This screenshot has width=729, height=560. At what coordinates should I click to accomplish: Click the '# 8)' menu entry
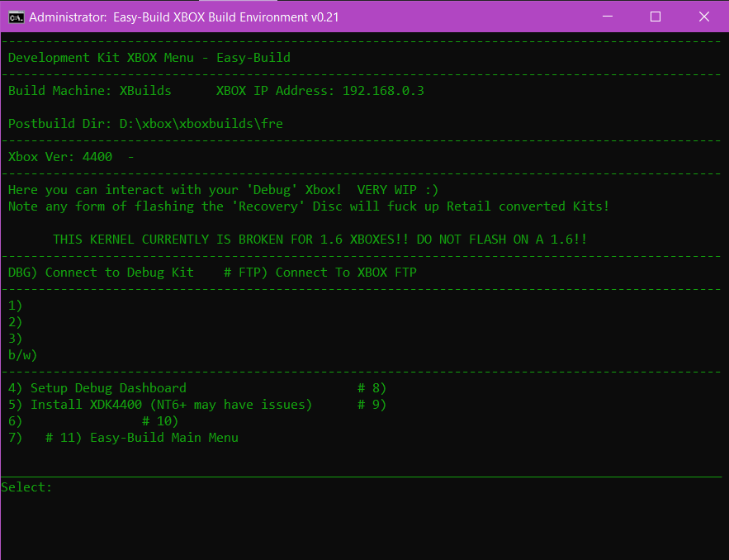pos(372,388)
